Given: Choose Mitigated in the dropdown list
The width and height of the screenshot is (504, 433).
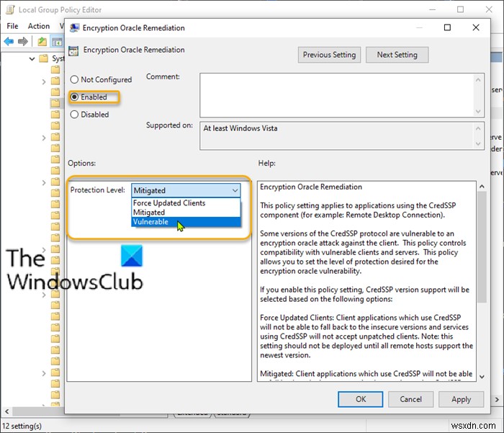Looking at the screenshot, I should 186,213.
